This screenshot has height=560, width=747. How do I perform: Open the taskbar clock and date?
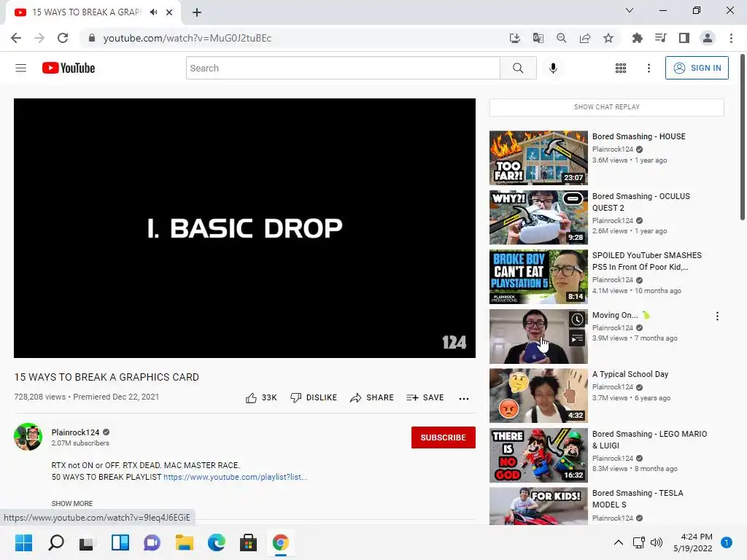[693, 542]
